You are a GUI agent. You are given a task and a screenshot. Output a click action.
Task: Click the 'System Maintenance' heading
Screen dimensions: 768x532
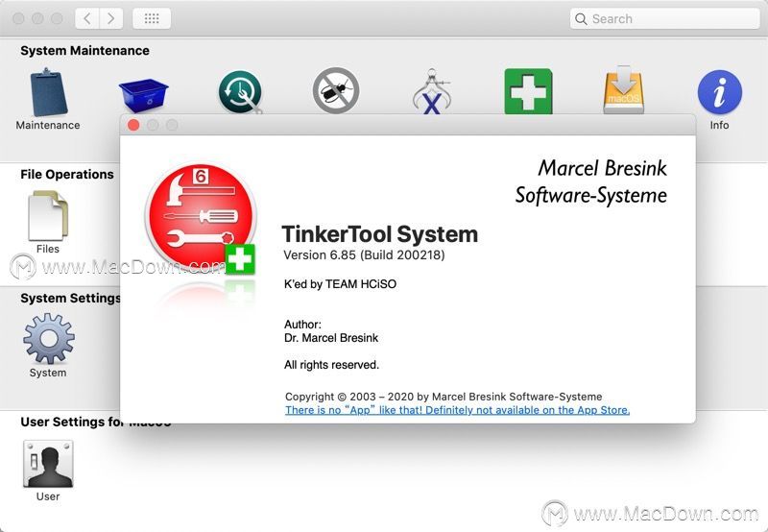(84, 51)
